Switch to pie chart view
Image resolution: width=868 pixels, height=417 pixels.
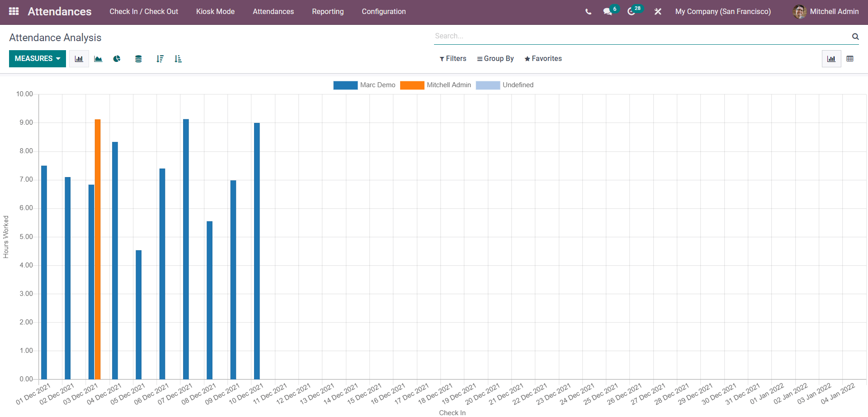(117, 59)
